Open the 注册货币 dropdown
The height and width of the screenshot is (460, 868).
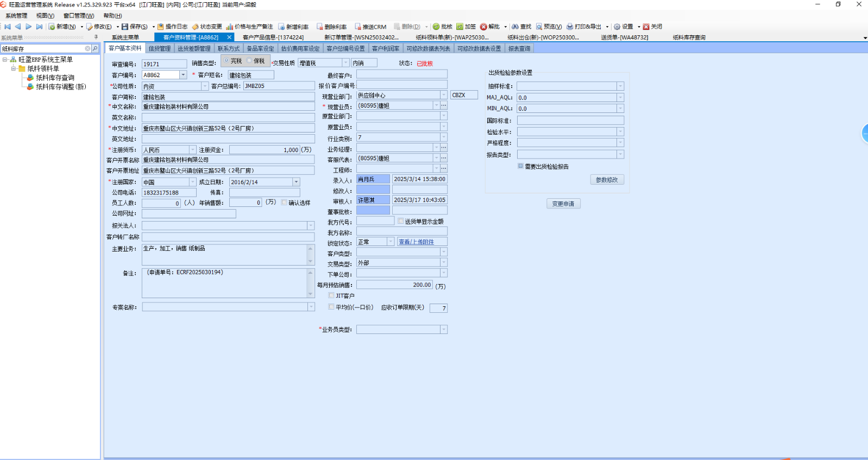click(192, 149)
